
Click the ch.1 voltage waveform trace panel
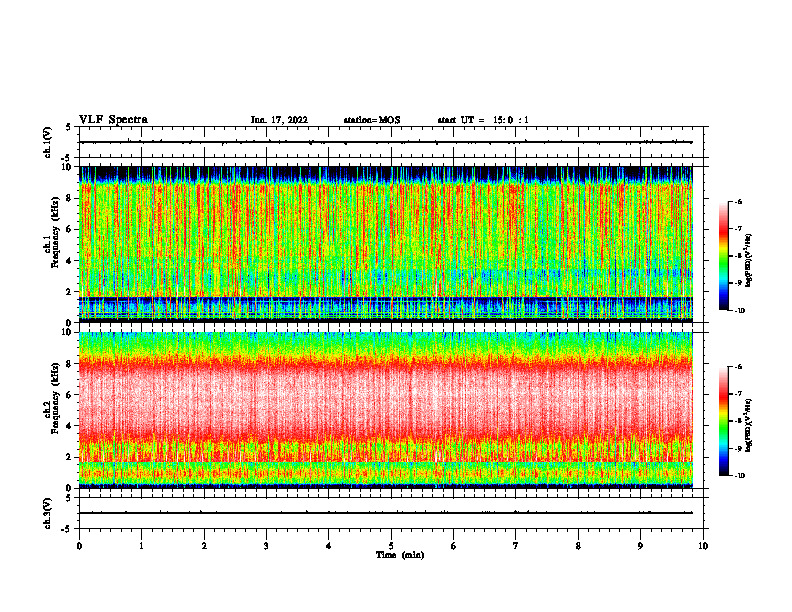pyautogui.click(x=390, y=142)
